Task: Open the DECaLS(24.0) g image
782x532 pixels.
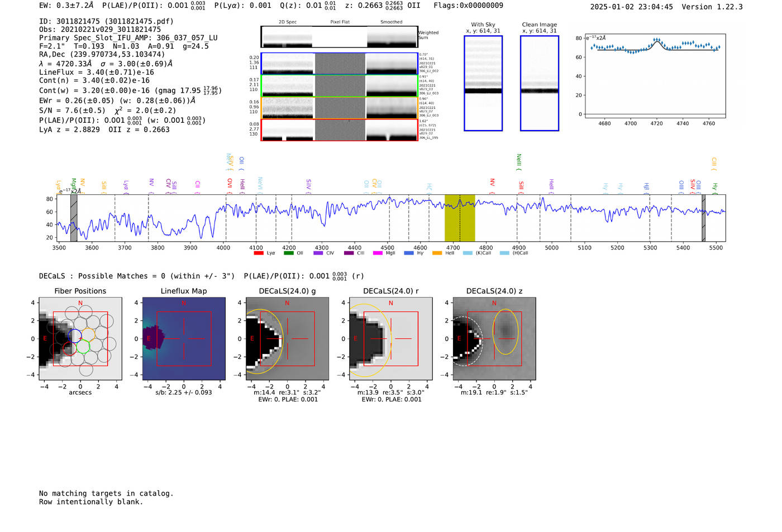Action: coord(287,338)
